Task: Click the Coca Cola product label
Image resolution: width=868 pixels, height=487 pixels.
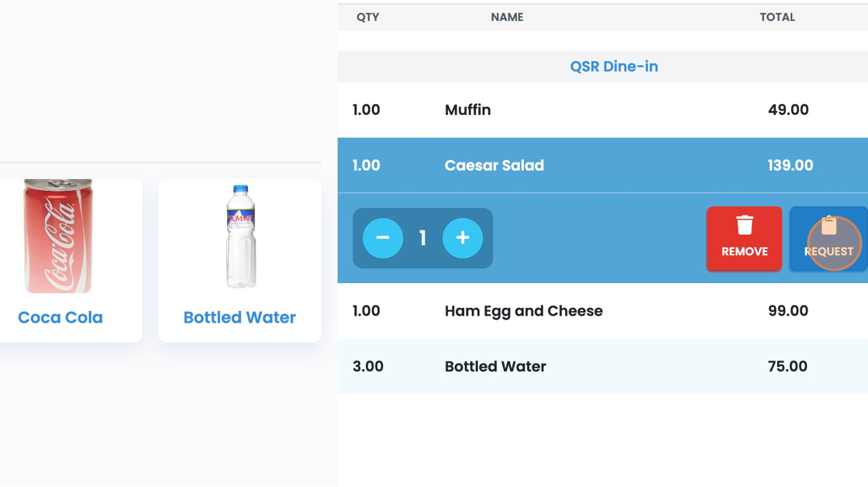Action: (60, 317)
